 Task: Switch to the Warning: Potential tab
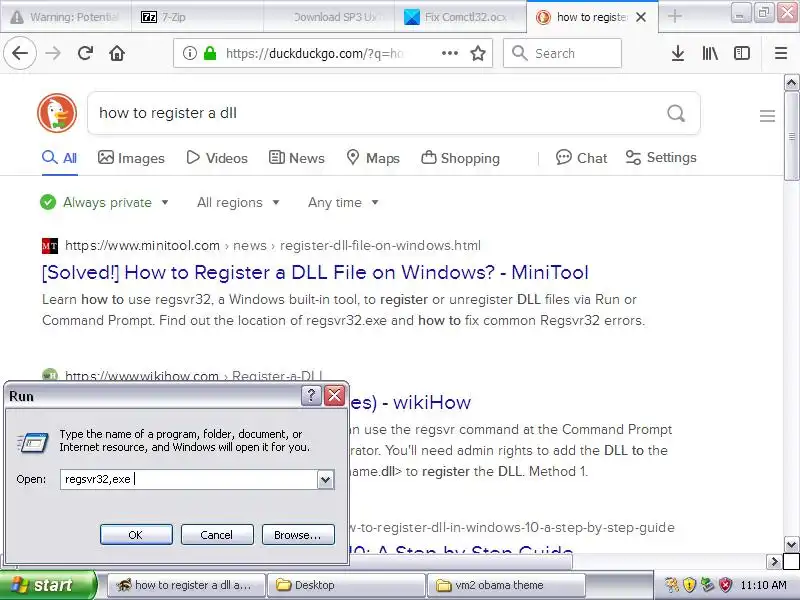(x=65, y=17)
